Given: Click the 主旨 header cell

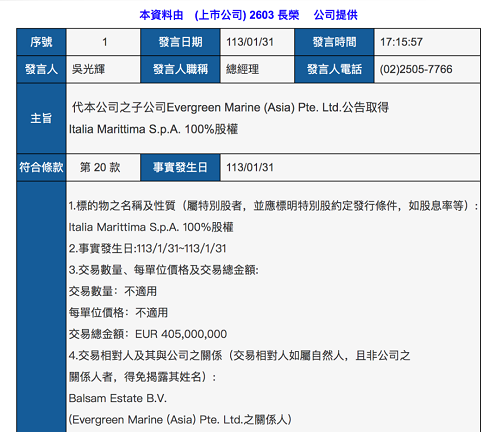Looking at the screenshot, I should (41, 118).
